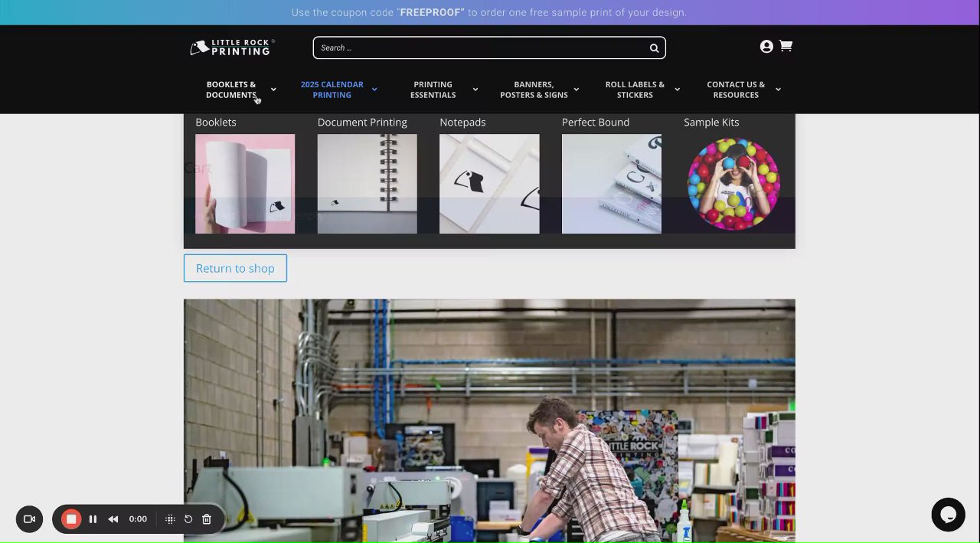Open Contact Us & Resources menu
980x543 pixels.
(x=736, y=90)
